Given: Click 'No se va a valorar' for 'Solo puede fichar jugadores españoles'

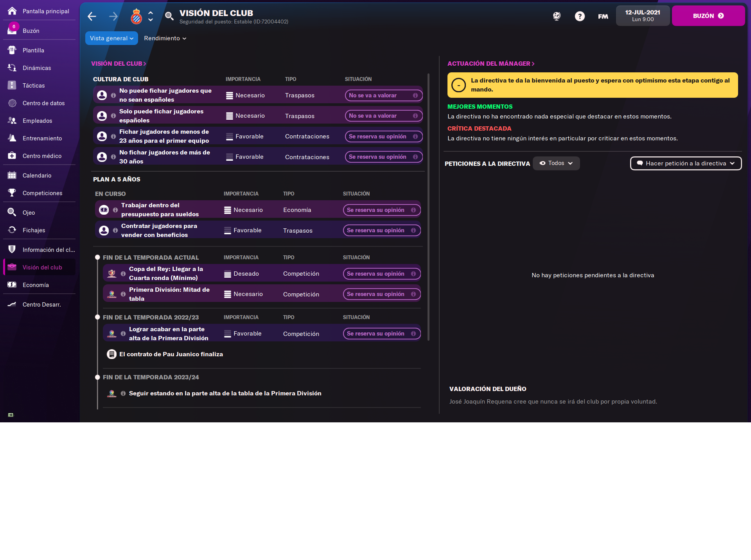Looking at the screenshot, I should pyautogui.click(x=384, y=116).
